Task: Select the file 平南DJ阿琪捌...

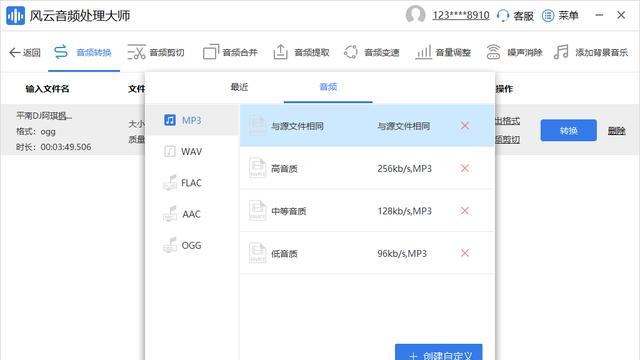Action: point(44,116)
